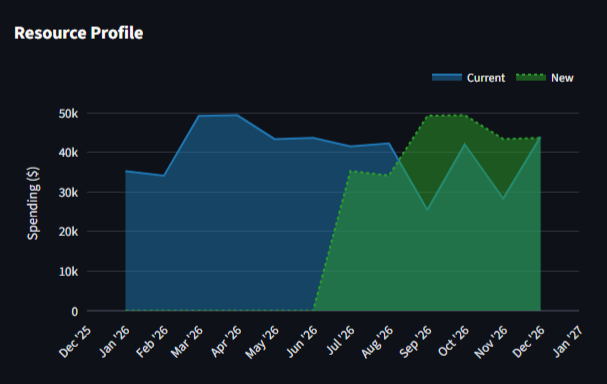The height and width of the screenshot is (384, 607).
Task: Click the Resource Profile heading
Action: (79, 33)
